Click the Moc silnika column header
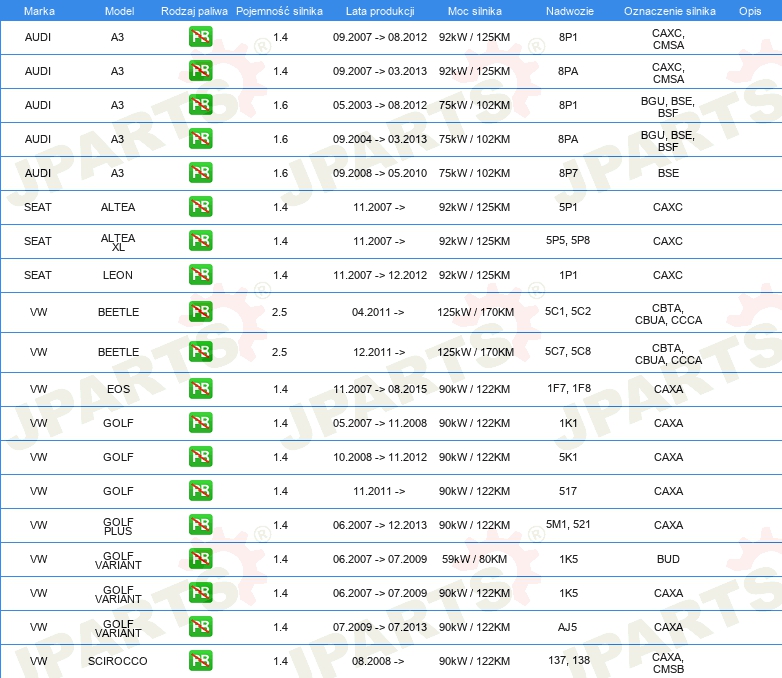Screen dimensions: 782x678 coord(474,11)
